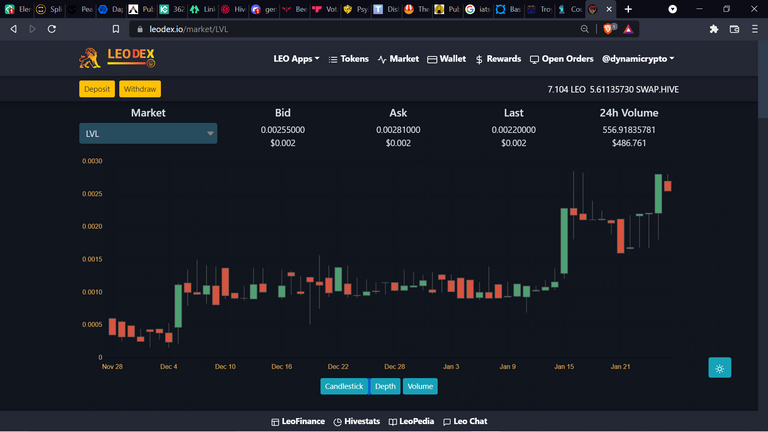The image size is (768, 432).
Task: Open the Hivestats footer link
Action: click(x=357, y=421)
